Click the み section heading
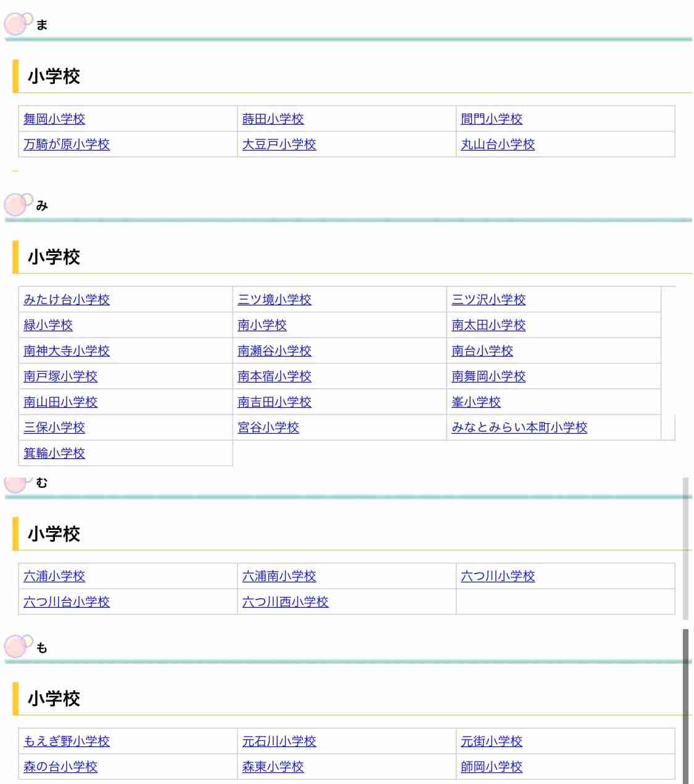This screenshot has width=694, height=784. [x=42, y=205]
